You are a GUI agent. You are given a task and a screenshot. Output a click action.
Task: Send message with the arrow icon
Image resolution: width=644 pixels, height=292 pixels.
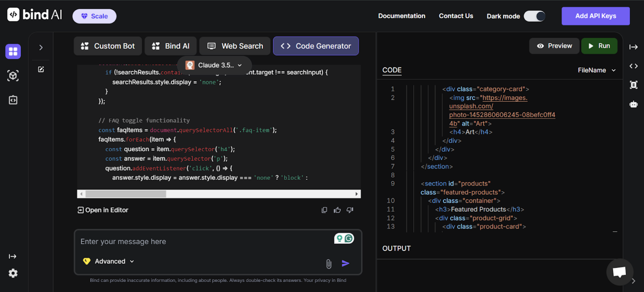tap(345, 263)
